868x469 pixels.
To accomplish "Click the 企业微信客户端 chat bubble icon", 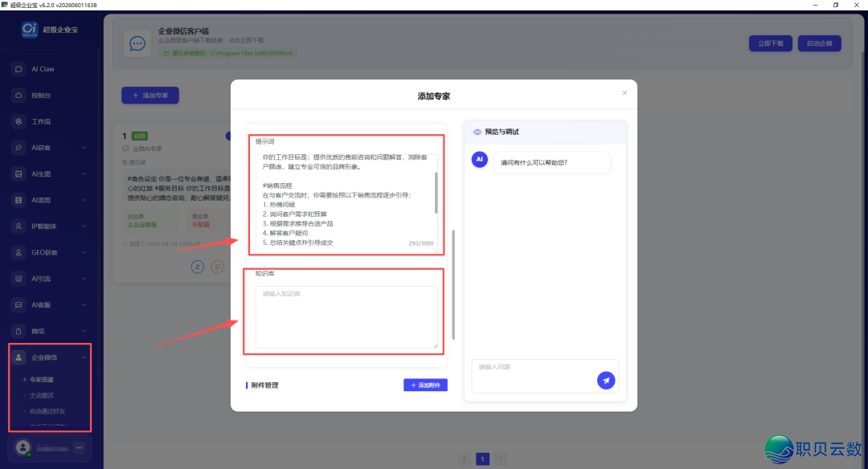I will [x=137, y=43].
